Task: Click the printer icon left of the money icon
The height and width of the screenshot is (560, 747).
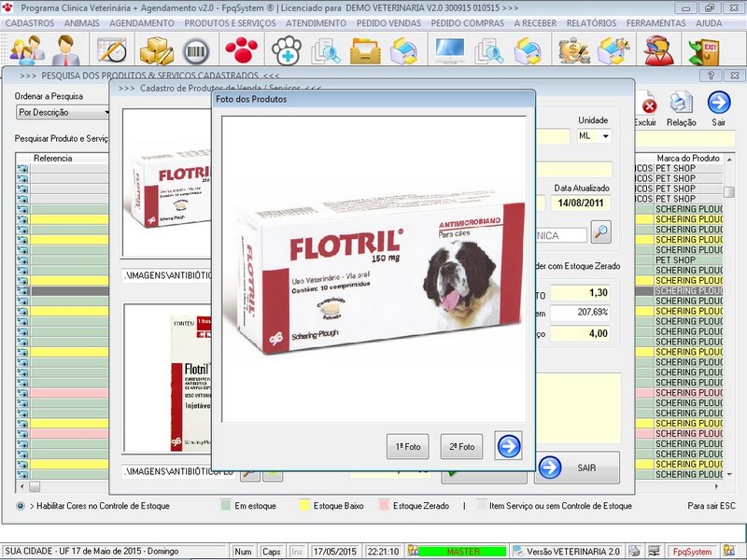Action: tap(528, 51)
